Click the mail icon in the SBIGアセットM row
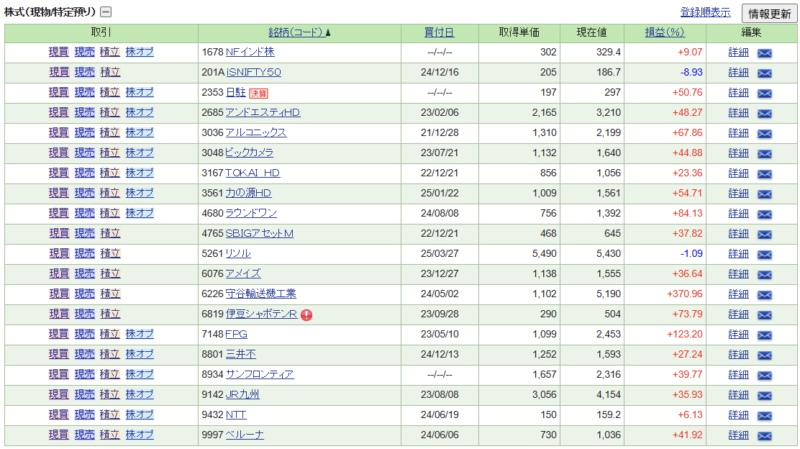The image size is (800, 449). coord(764,235)
